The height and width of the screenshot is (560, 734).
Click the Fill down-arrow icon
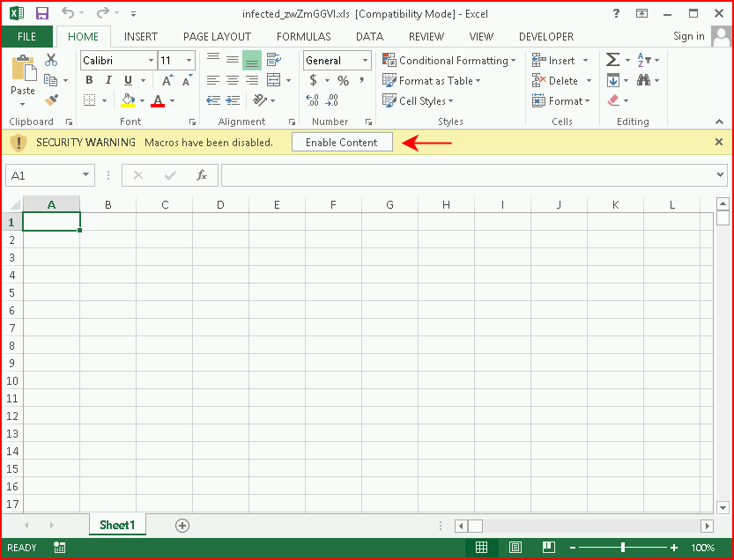point(612,80)
